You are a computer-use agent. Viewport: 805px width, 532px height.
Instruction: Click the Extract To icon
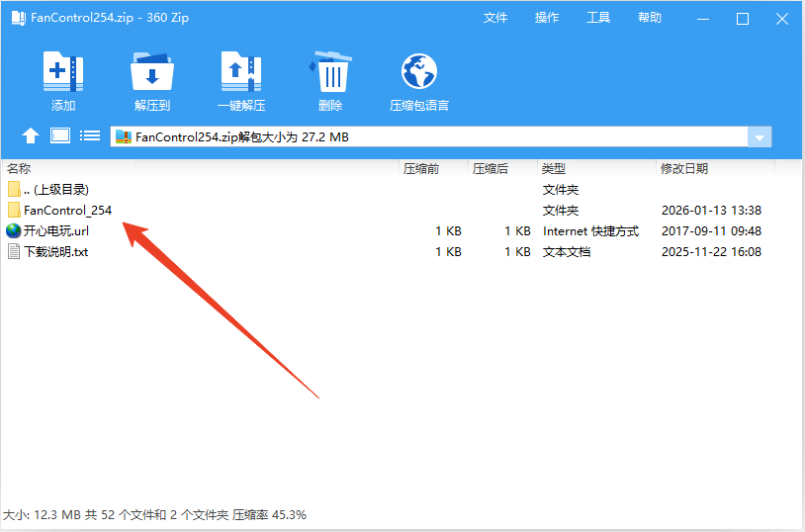(152, 72)
